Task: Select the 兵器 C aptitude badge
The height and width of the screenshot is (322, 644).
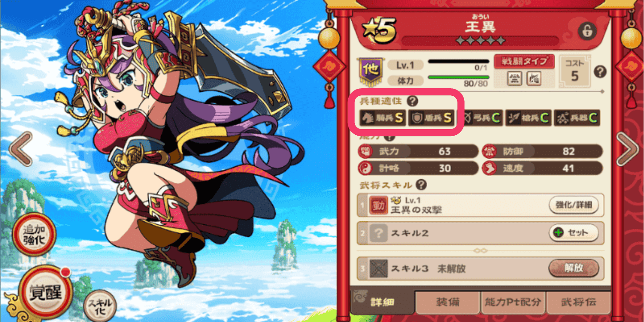Action: point(577,118)
